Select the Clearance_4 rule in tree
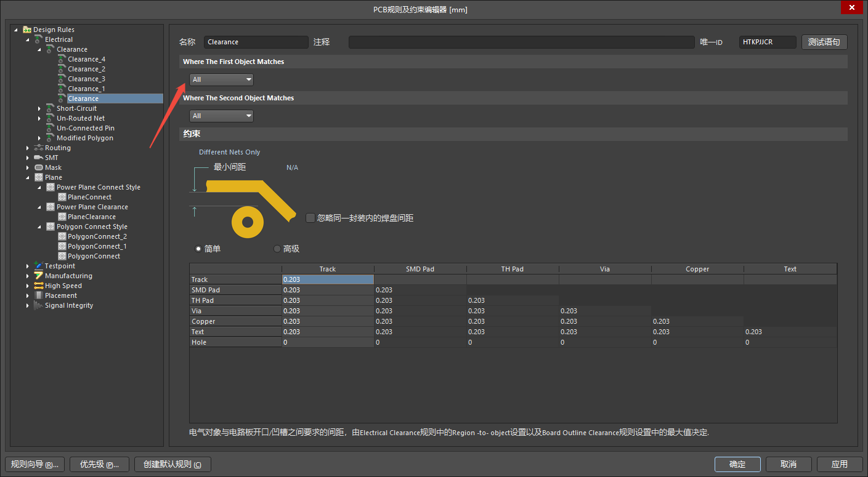The width and height of the screenshot is (868, 477). coord(86,59)
